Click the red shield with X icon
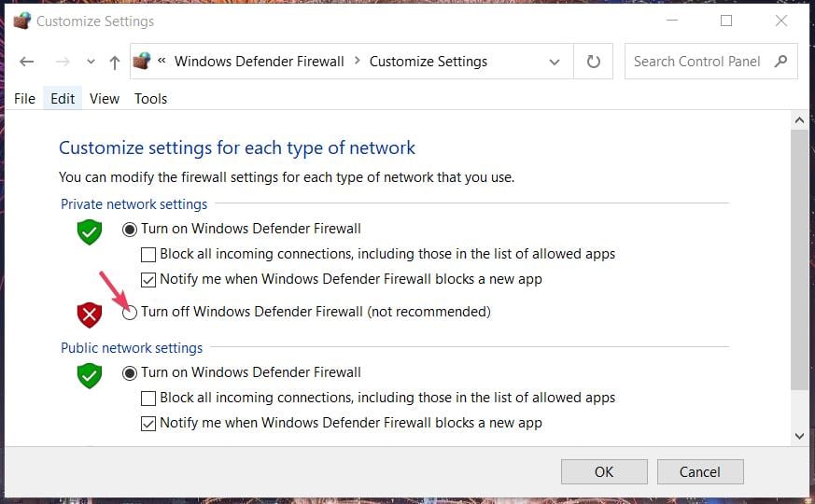The image size is (815, 504). 90,315
